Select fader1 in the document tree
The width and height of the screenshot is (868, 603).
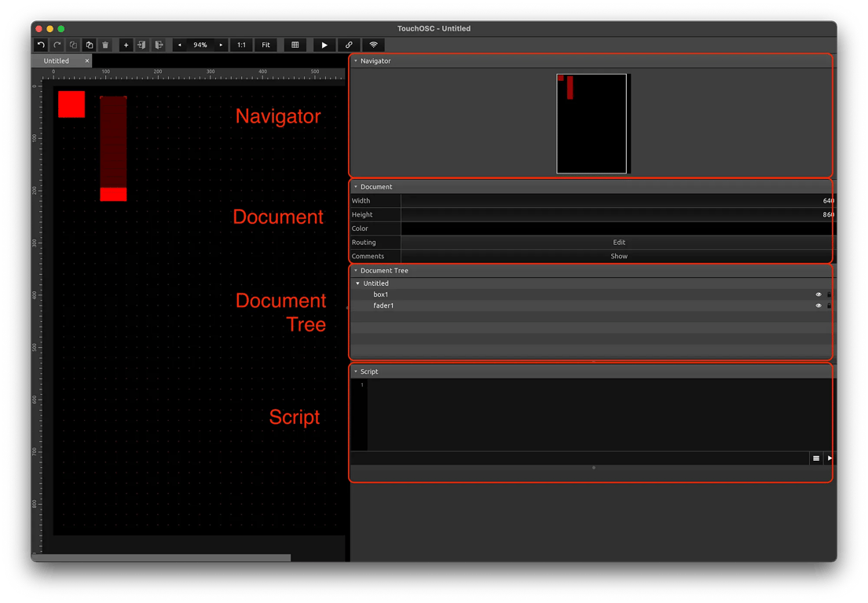383,305
